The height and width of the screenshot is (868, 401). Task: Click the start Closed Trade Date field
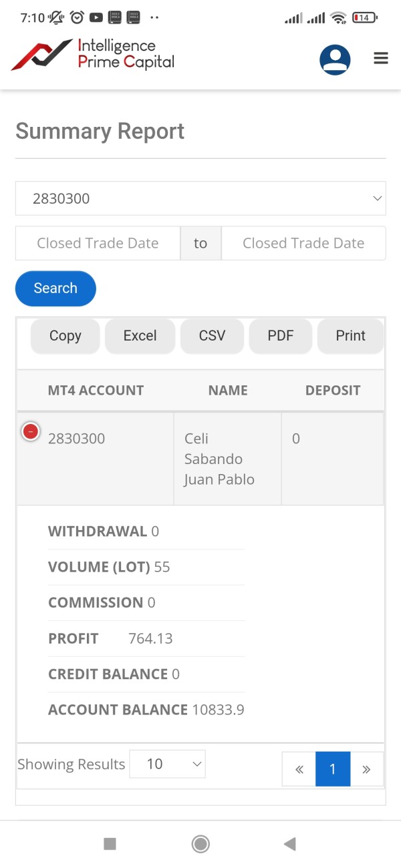click(x=98, y=243)
